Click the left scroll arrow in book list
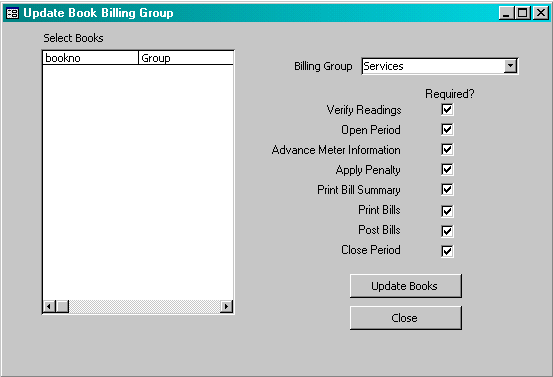 tap(49, 306)
